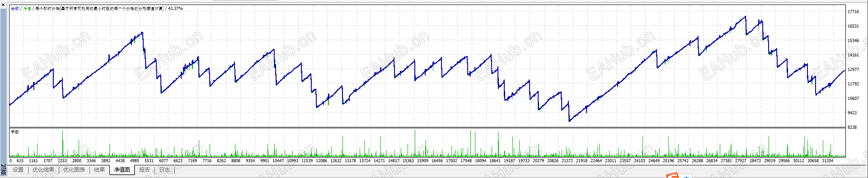Click the 4985 trade number on the x-axis
Image resolution: width=868 pixels, height=178 pixels.
pos(135,161)
